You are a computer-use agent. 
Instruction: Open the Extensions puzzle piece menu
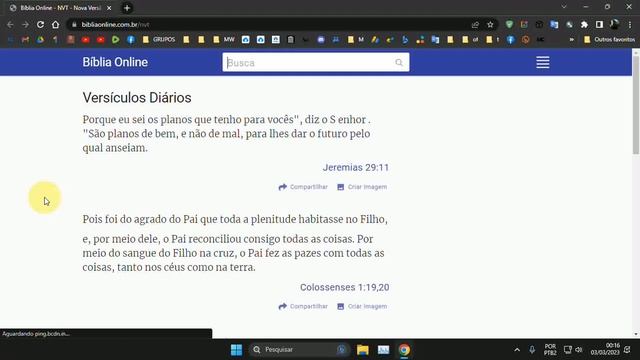point(584,24)
